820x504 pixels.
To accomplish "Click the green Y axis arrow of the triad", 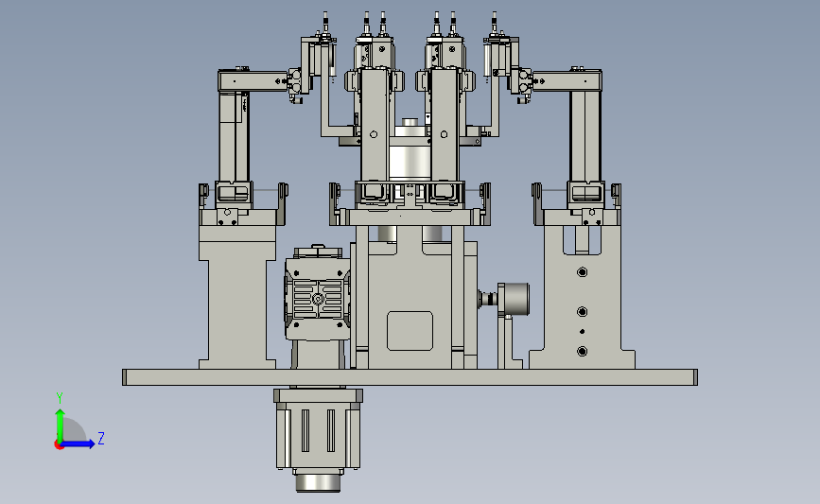I will click(x=61, y=426).
